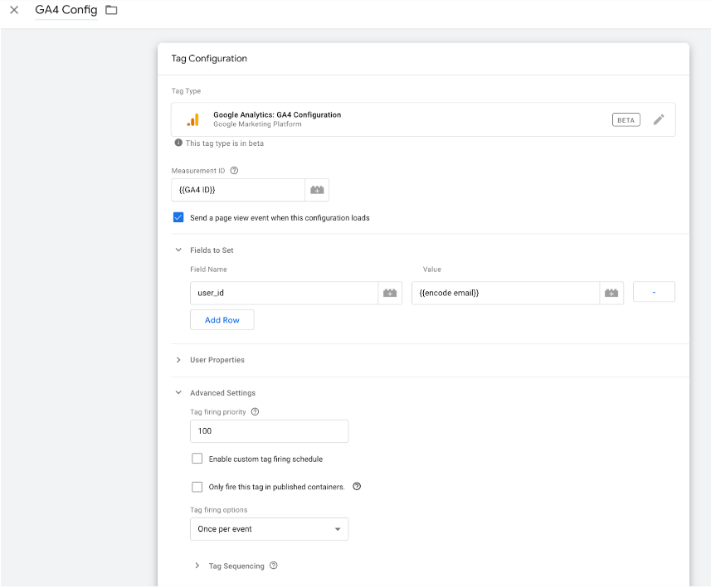Click the Add Row button

click(222, 320)
